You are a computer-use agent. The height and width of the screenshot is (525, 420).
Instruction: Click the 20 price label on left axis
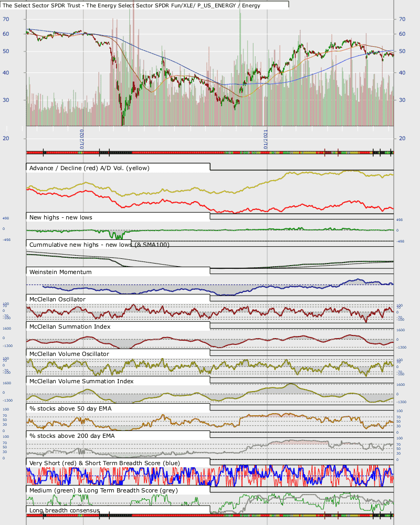tap(6, 138)
